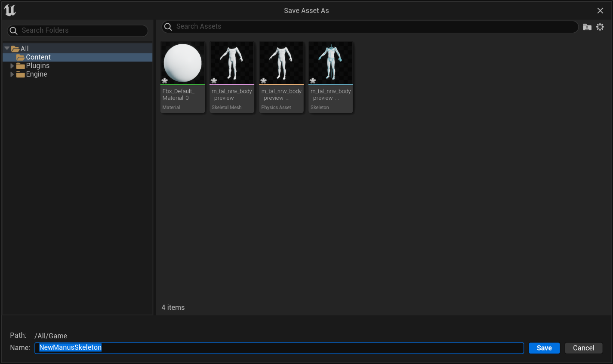Click the new folder icon
Image resolution: width=613 pixels, height=364 pixels.
(x=587, y=27)
